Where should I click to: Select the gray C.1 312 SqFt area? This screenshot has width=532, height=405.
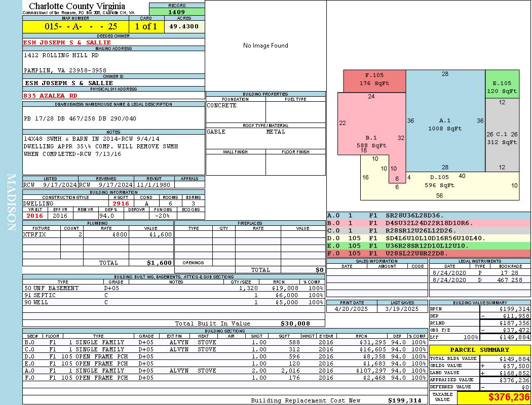(x=502, y=135)
